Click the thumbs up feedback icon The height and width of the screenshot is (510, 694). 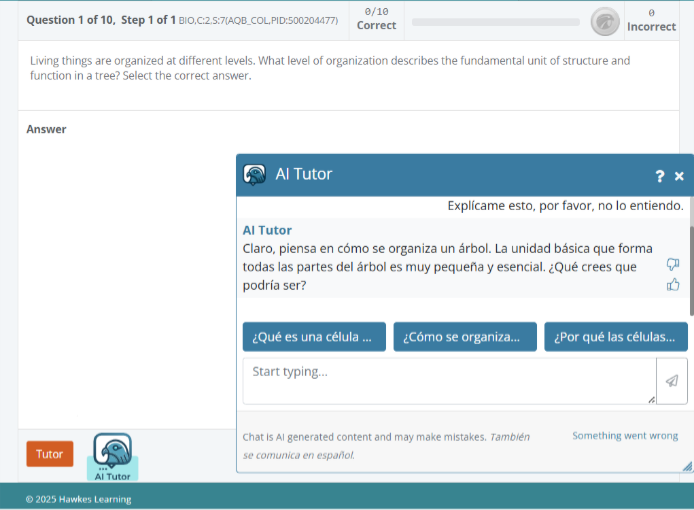click(x=673, y=284)
